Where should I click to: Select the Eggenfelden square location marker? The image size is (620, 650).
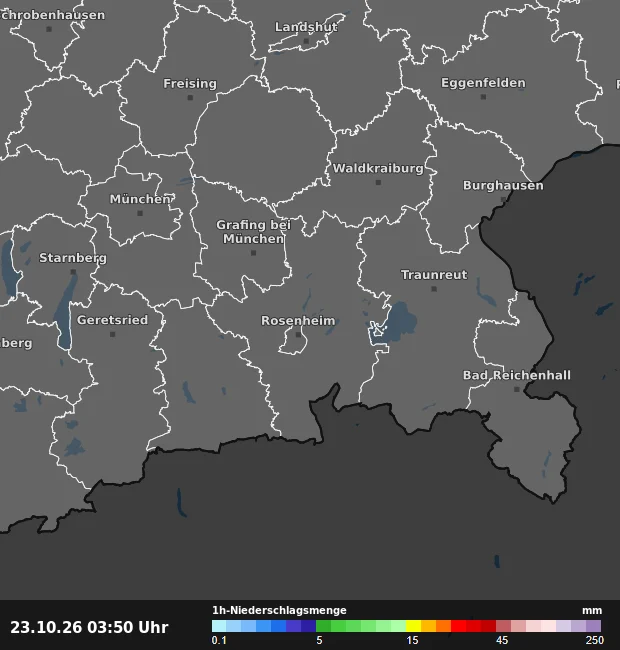pos(483,97)
